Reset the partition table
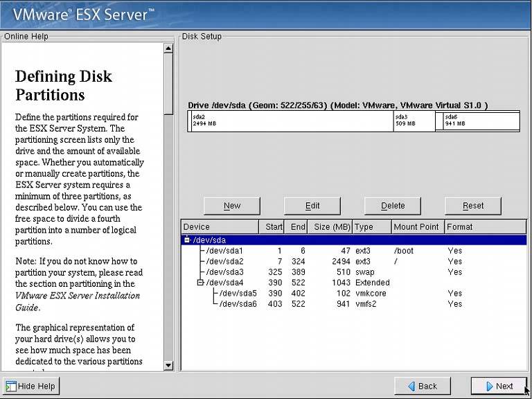 [x=473, y=206]
